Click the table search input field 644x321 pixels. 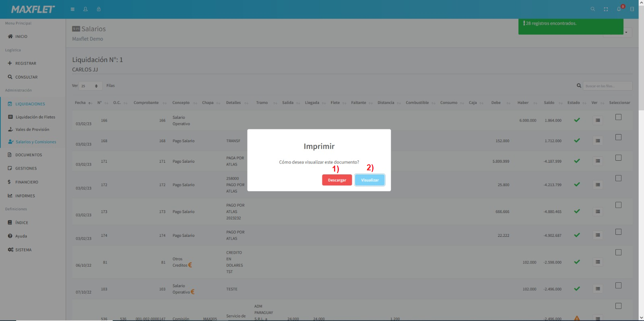tap(607, 86)
